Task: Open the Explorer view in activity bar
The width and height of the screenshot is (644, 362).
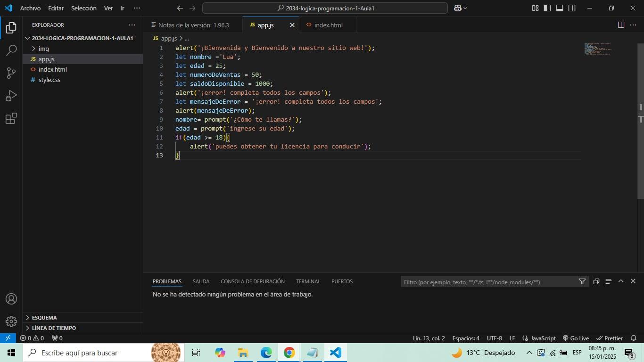Action: pos(11,28)
